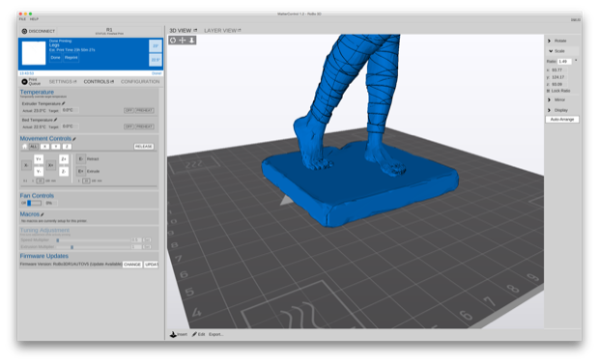Switch to the SETTINGS tab

point(60,82)
